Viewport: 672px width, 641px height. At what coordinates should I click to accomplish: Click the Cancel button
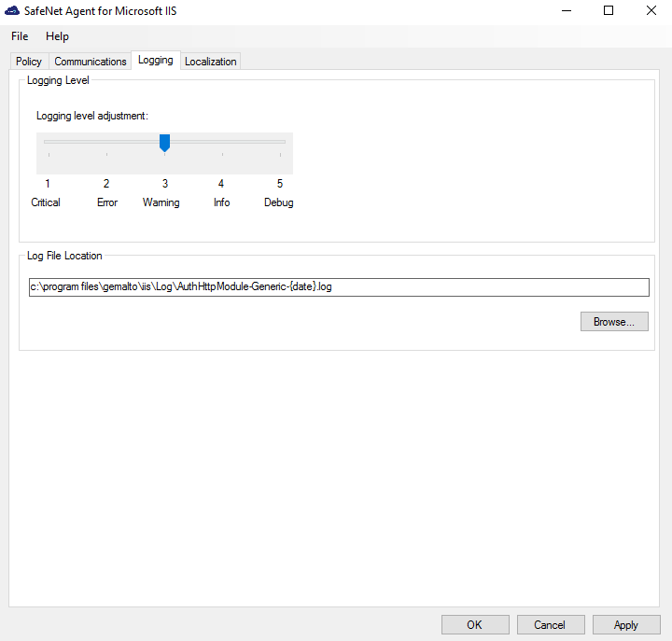pyautogui.click(x=551, y=625)
